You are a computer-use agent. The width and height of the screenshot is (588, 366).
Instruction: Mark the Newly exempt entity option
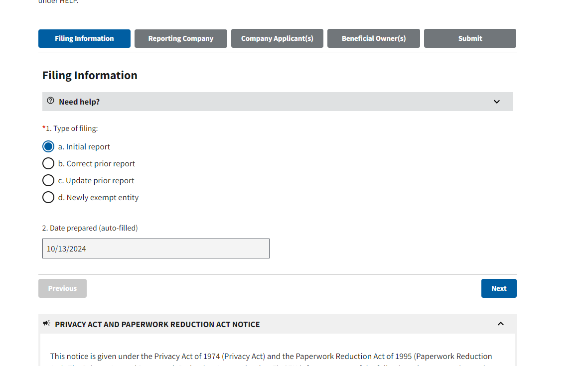coord(48,197)
